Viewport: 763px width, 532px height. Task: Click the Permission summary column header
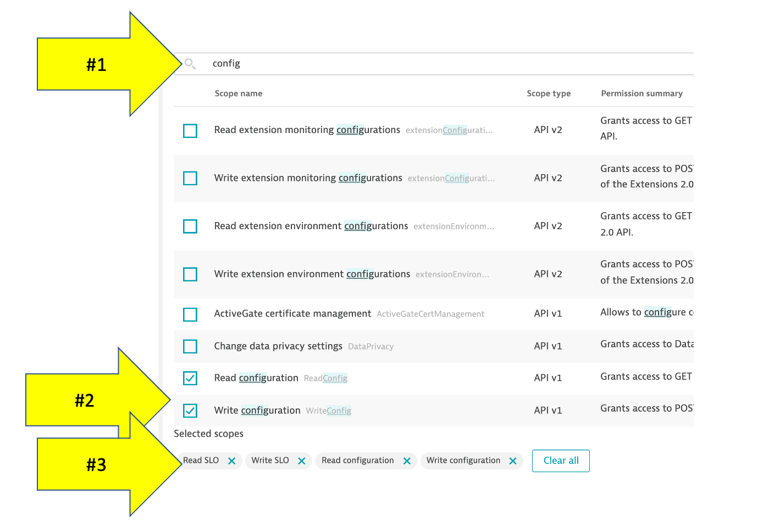click(642, 93)
